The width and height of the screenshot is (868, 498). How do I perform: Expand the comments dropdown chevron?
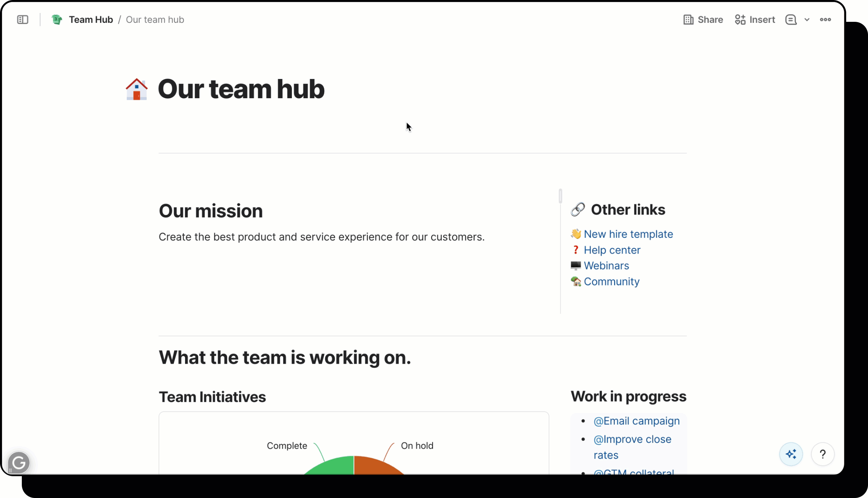point(807,20)
